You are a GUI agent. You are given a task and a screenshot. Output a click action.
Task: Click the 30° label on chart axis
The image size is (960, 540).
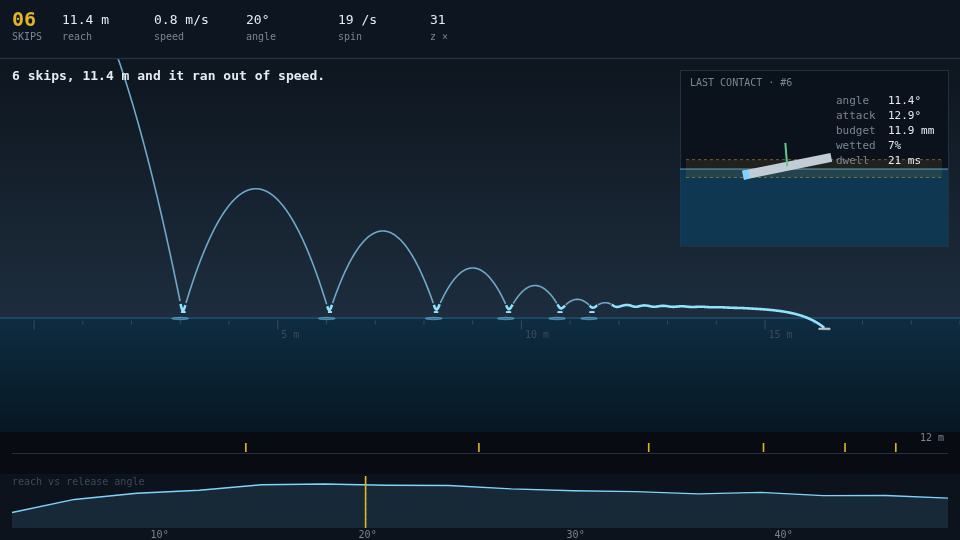coord(575,534)
